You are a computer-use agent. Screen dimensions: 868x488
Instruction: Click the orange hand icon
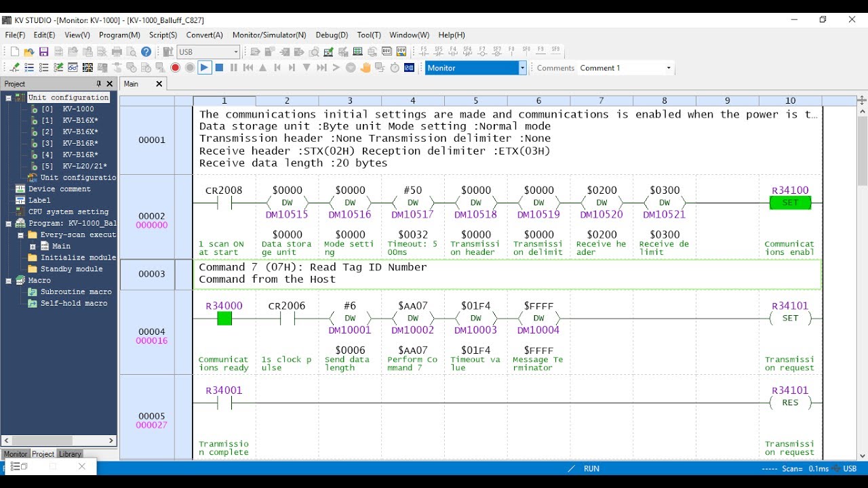(x=366, y=68)
